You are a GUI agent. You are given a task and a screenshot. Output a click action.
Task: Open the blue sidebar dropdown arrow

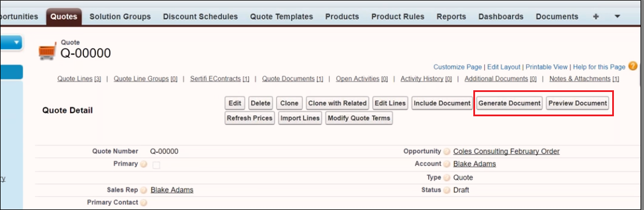[16, 42]
